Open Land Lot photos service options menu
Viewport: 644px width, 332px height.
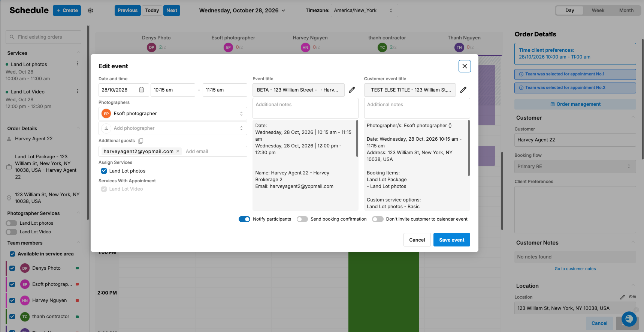click(x=78, y=64)
